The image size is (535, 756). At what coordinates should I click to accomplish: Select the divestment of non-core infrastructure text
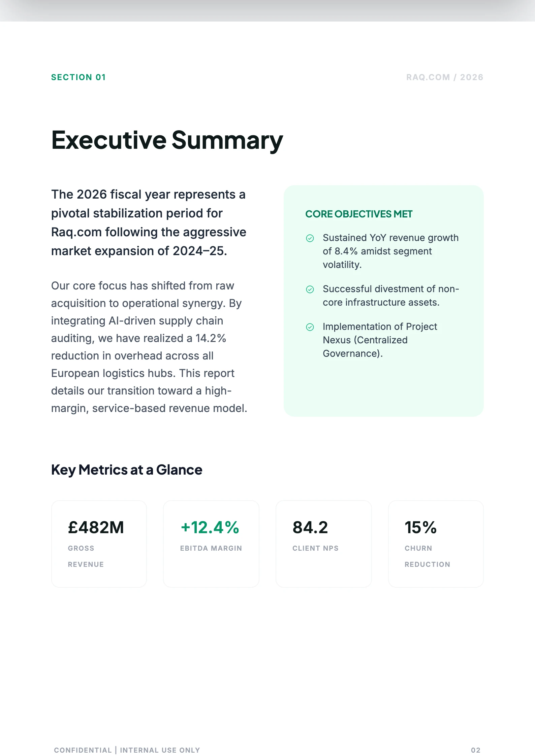coord(390,296)
